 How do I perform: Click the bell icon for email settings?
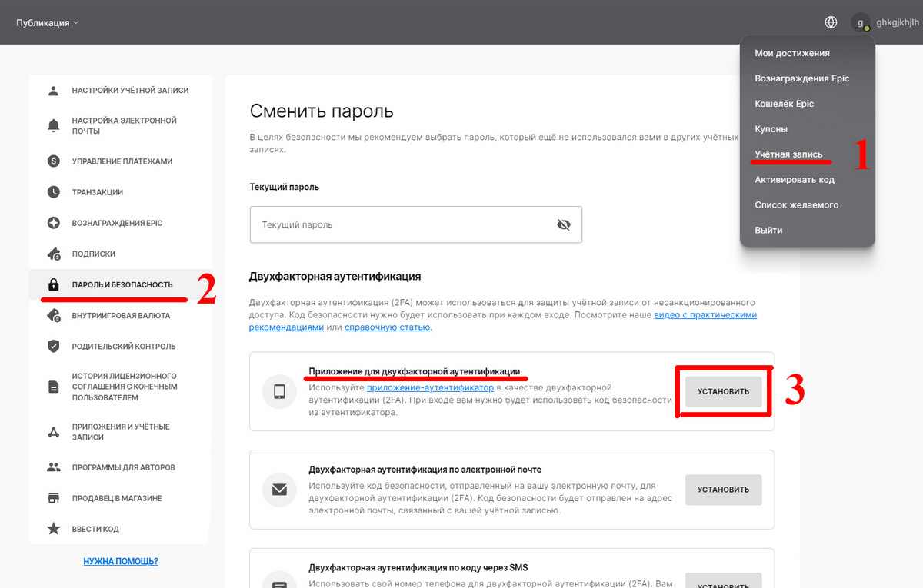pyautogui.click(x=53, y=125)
